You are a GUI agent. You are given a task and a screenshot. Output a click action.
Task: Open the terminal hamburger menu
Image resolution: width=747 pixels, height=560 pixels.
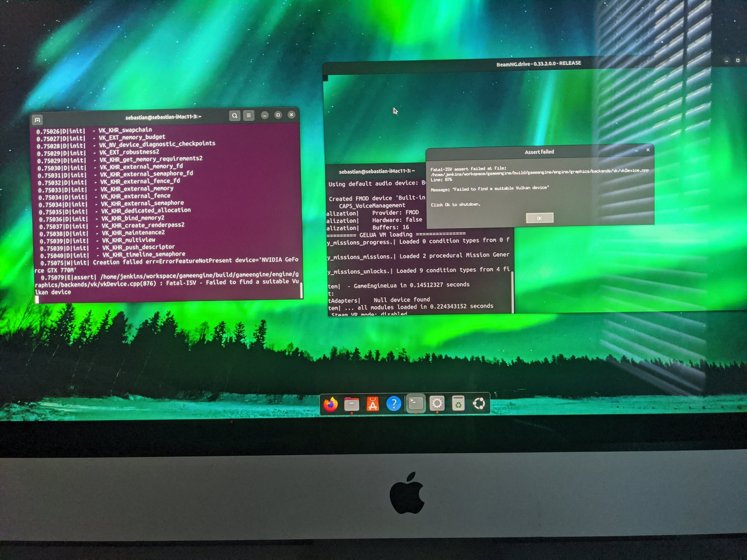(248, 115)
